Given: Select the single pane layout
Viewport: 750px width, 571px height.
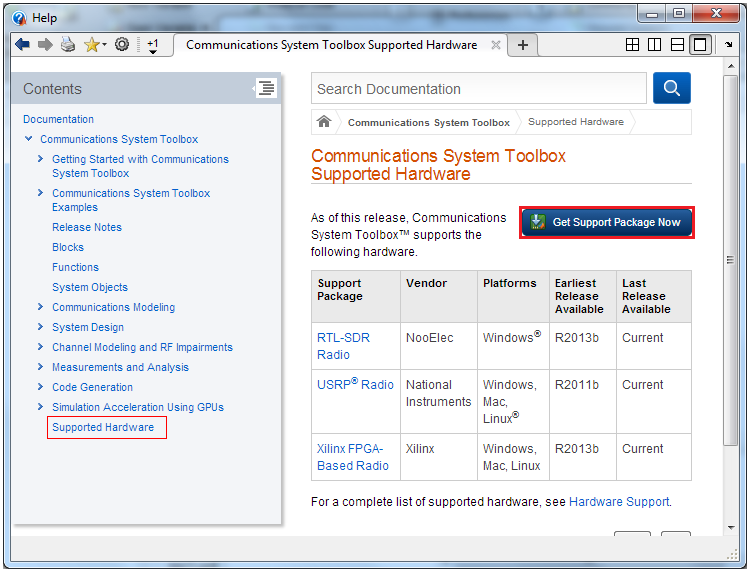Looking at the screenshot, I should [x=700, y=45].
